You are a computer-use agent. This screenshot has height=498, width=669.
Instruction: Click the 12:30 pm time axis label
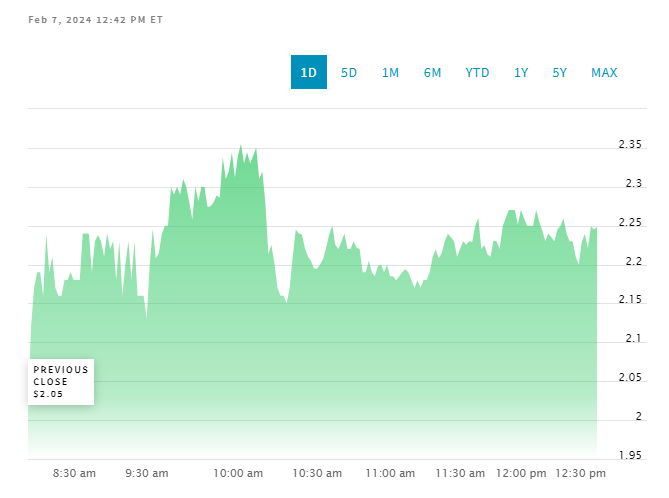click(x=580, y=473)
